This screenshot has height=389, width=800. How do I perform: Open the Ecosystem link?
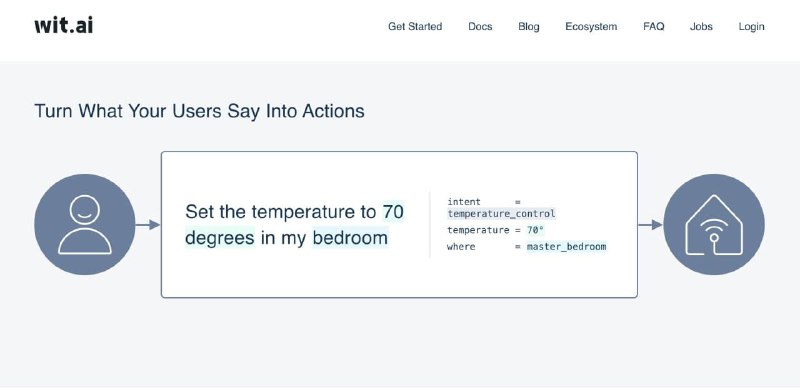591,27
